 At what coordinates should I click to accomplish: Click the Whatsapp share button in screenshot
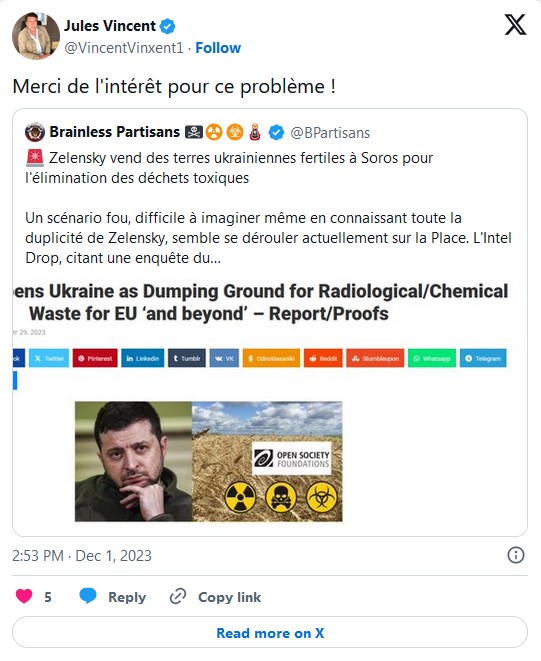tap(432, 358)
